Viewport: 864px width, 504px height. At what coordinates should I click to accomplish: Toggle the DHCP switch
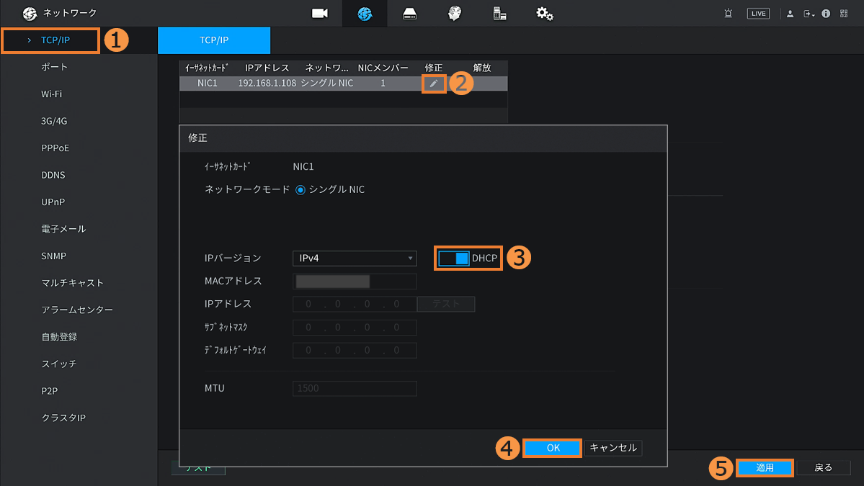coord(454,258)
